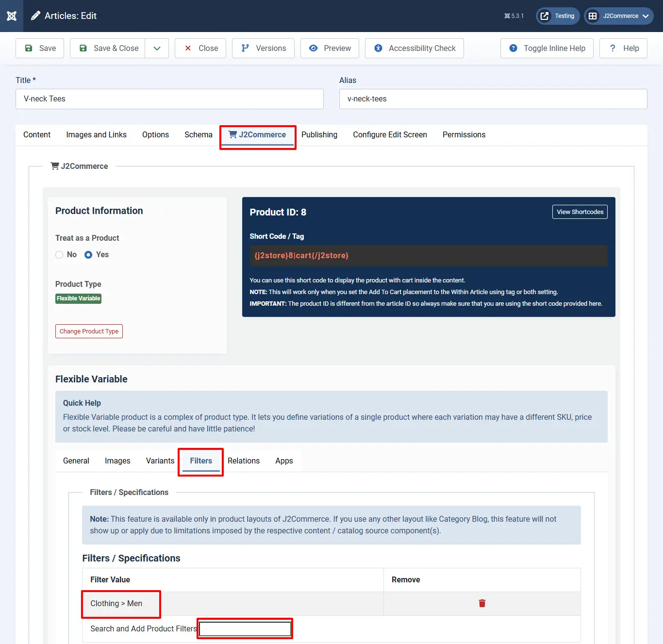The height and width of the screenshot is (644, 663).
Task: Click the Close toolbar button
Action: 200,48
